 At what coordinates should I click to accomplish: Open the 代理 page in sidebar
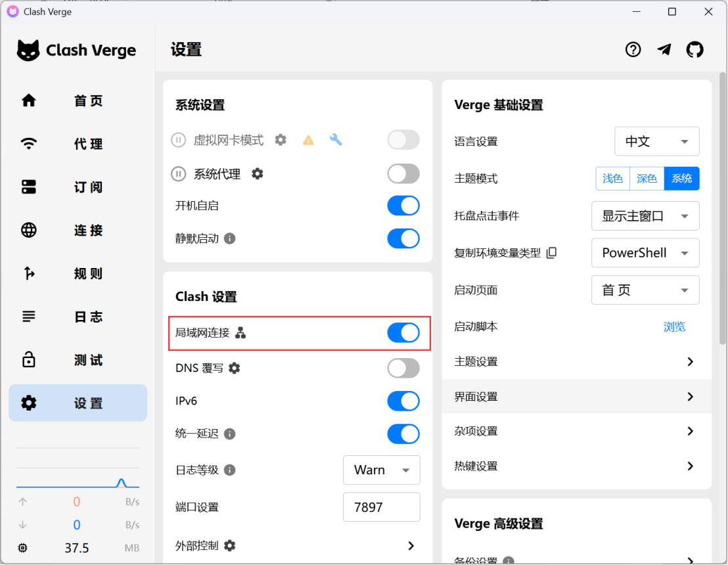pos(78,144)
